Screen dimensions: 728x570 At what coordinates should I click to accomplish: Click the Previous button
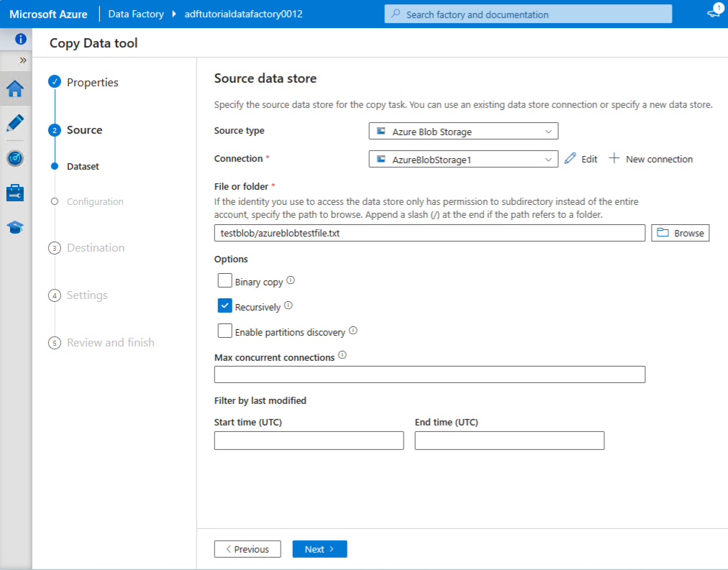click(x=247, y=549)
